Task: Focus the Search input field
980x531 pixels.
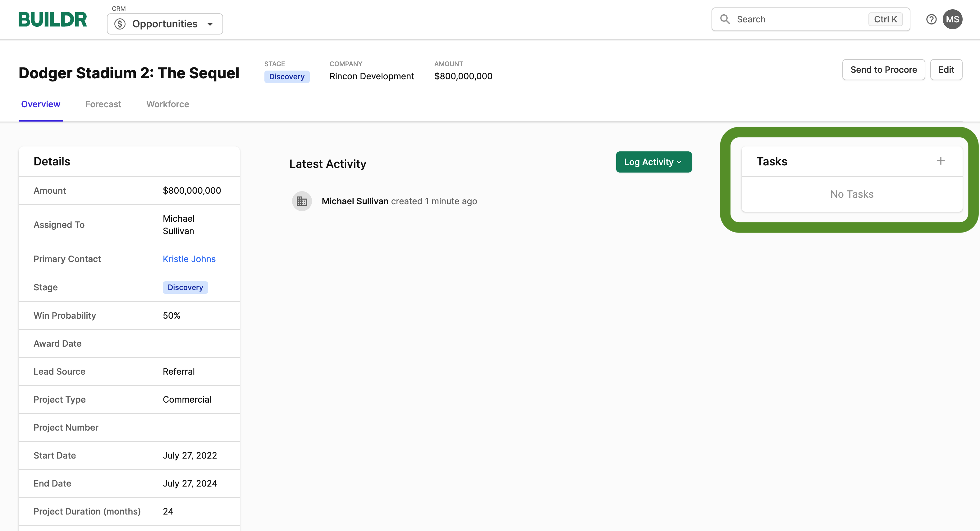Action: [811, 19]
